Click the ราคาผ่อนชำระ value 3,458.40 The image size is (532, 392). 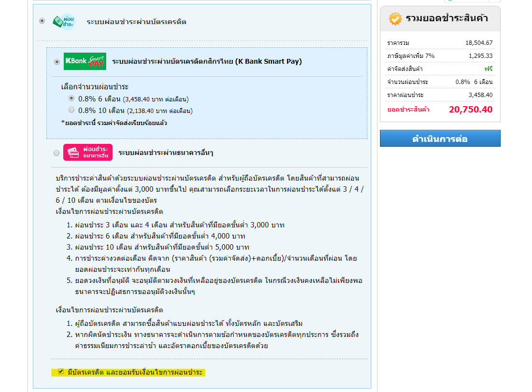[480, 95]
